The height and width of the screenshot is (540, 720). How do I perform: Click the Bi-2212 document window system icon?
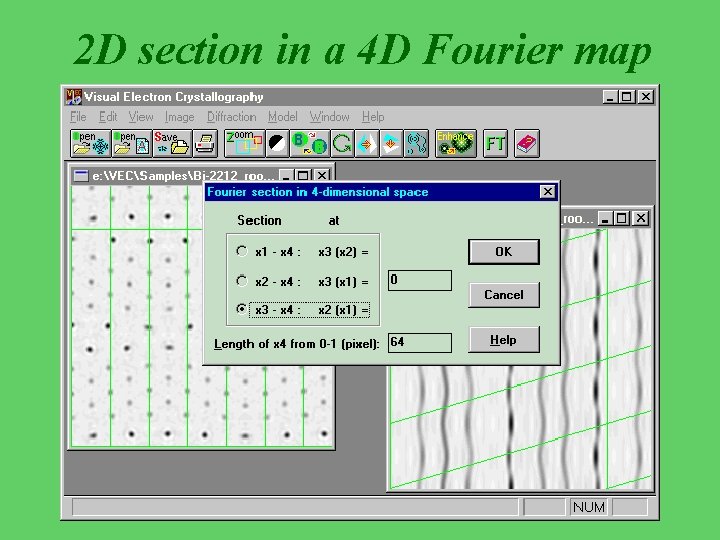(x=81, y=175)
